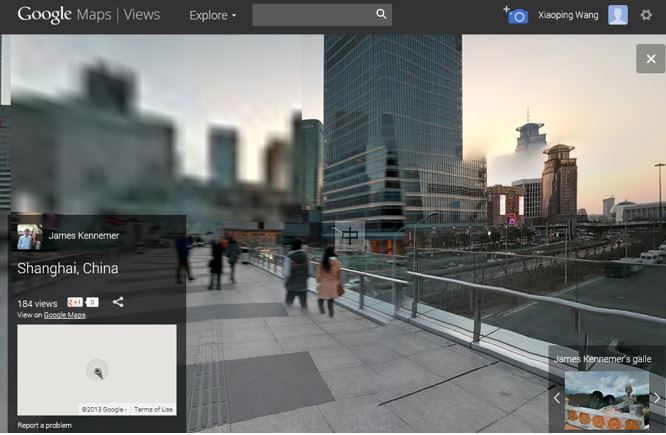Click Xiaoping Wang's profile avatar

pyautogui.click(x=618, y=15)
